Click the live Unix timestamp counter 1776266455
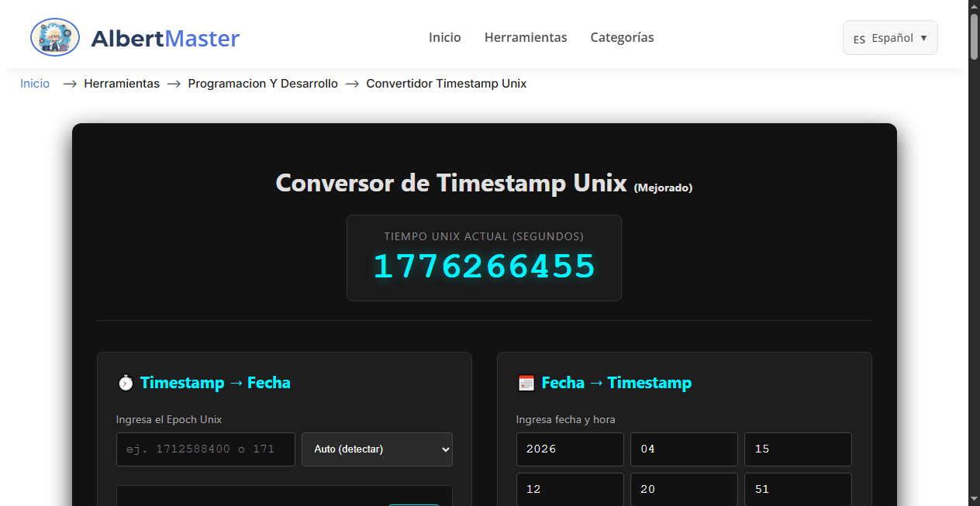Image resolution: width=980 pixels, height=506 pixels. pyautogui.click(x=484, y=266)
